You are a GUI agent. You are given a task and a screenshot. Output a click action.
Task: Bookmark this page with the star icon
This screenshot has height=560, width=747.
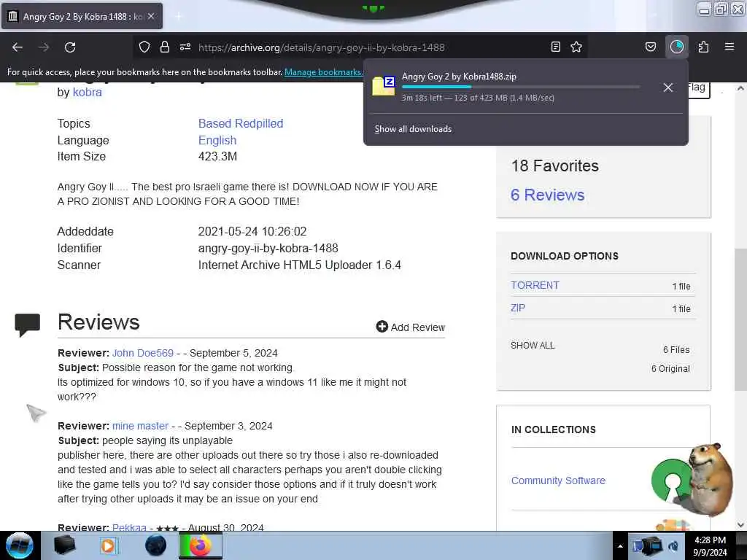[x=576, y=47]
